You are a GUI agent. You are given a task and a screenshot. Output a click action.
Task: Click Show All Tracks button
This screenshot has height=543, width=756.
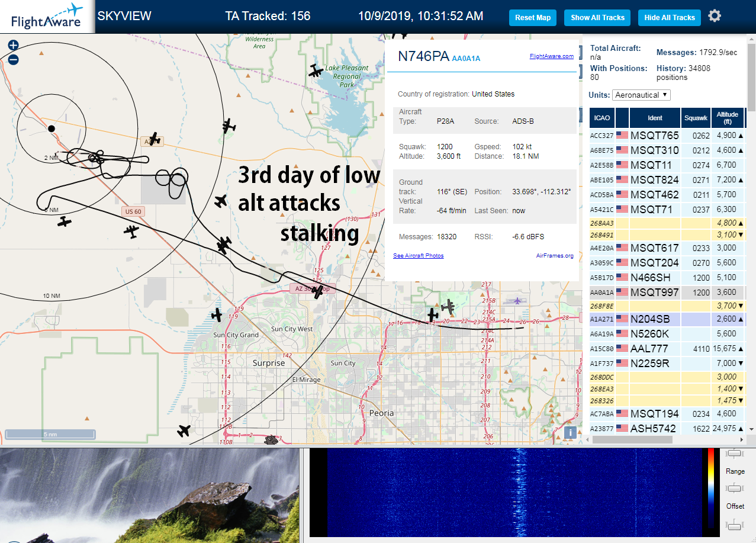coord(597,18)
